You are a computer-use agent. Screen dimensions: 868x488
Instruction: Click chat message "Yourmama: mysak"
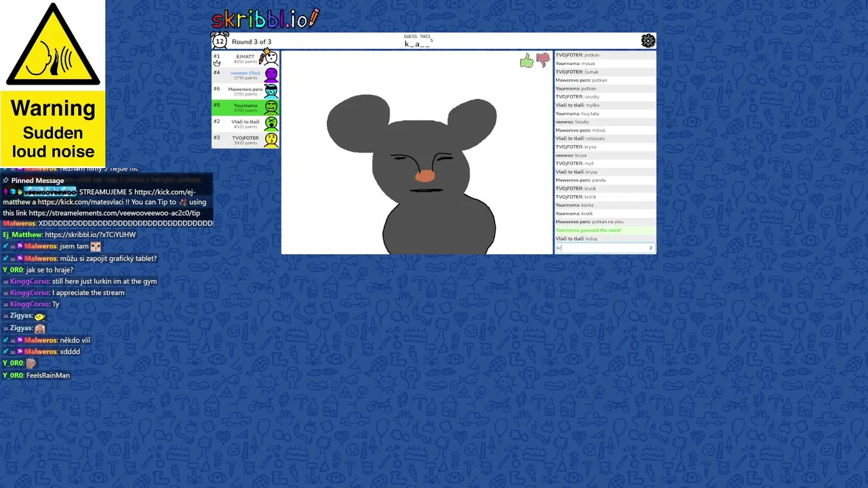click(x=605, y=63)
